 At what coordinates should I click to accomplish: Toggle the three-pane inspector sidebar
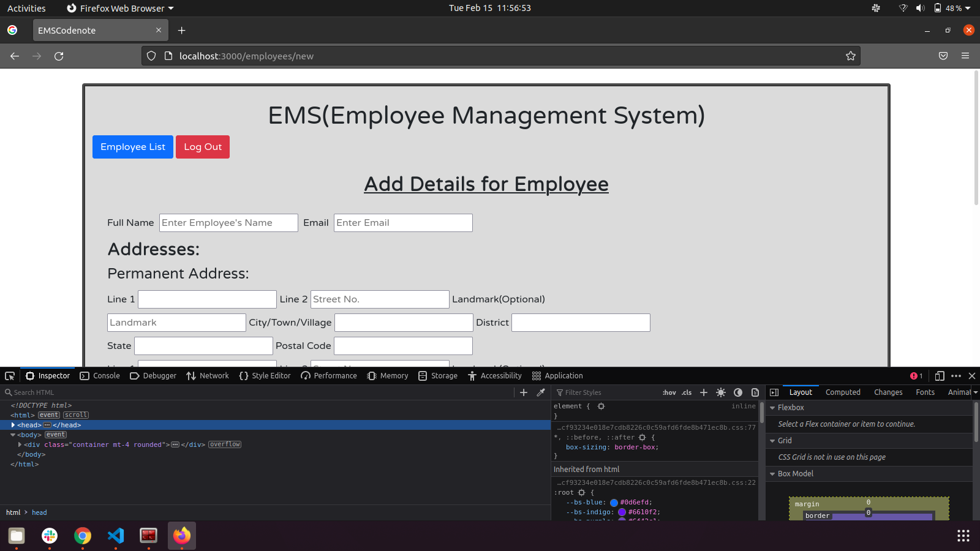774,392
